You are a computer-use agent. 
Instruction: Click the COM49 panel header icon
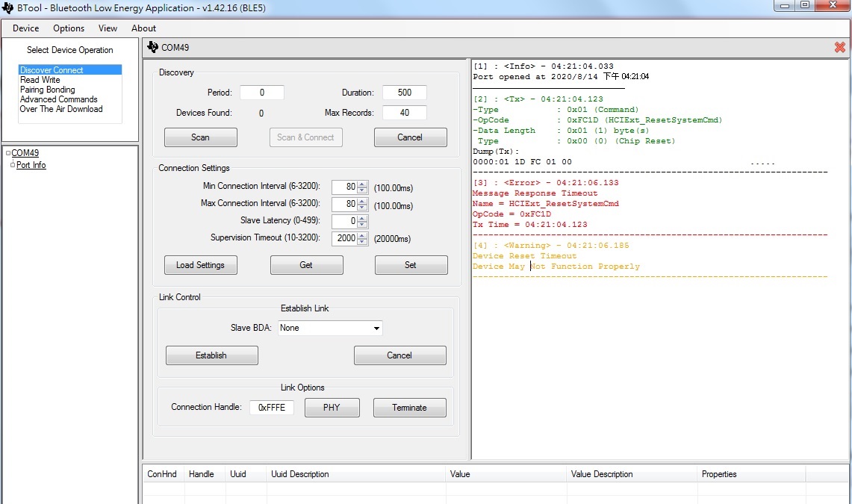[153, 47]
